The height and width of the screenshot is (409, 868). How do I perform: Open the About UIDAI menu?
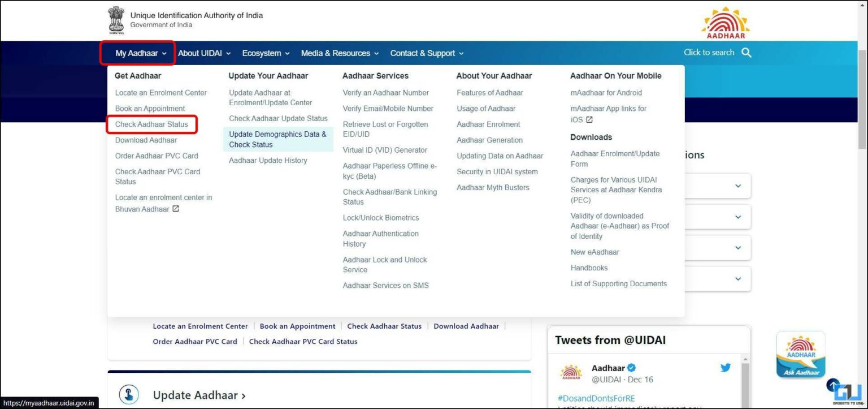pos(201,53)
